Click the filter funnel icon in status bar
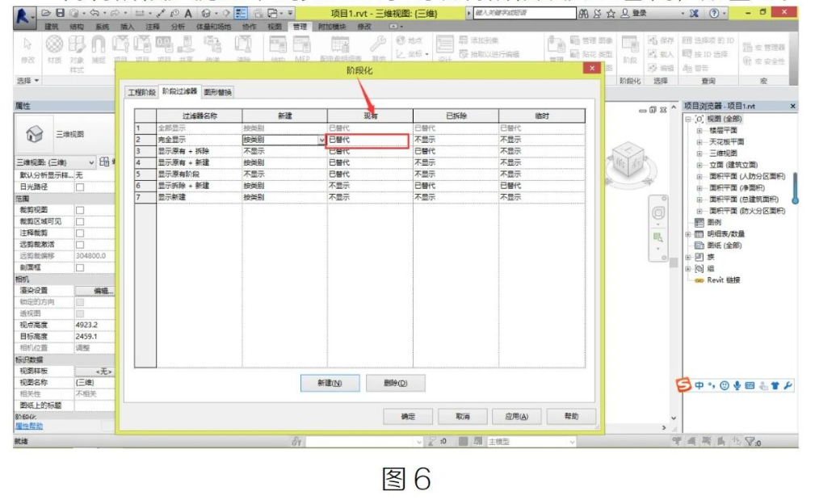 [750, 442]
